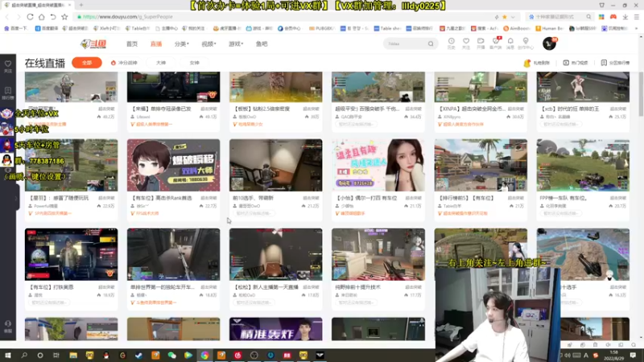Open the PUBG bookmark in bookmarks bar

[323, 28]
